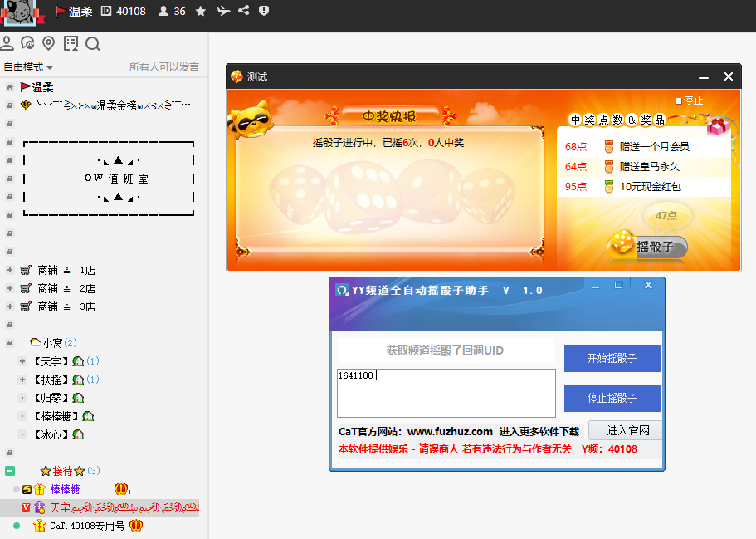Click the search magnifier icon

(x=93, y=44)
